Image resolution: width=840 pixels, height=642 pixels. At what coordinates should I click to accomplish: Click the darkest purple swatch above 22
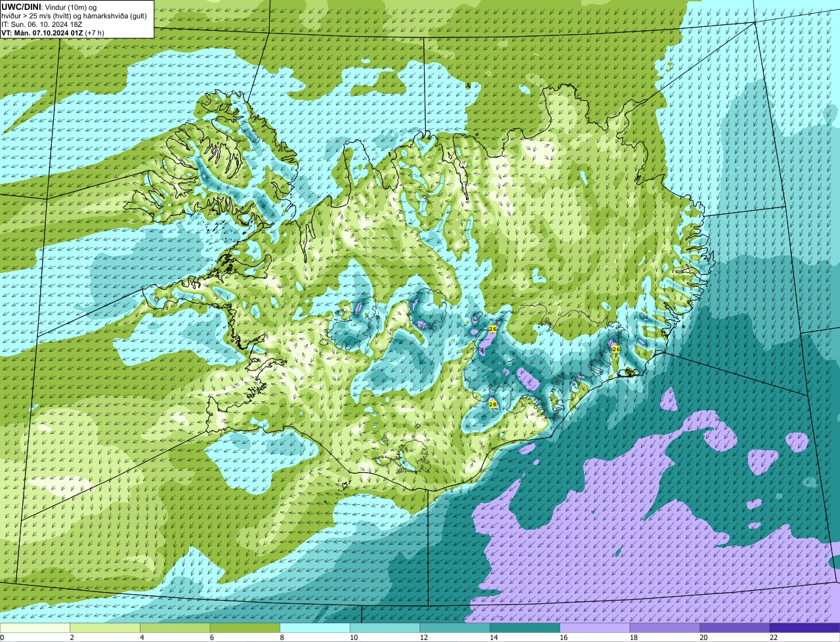[x=805, y=628]
